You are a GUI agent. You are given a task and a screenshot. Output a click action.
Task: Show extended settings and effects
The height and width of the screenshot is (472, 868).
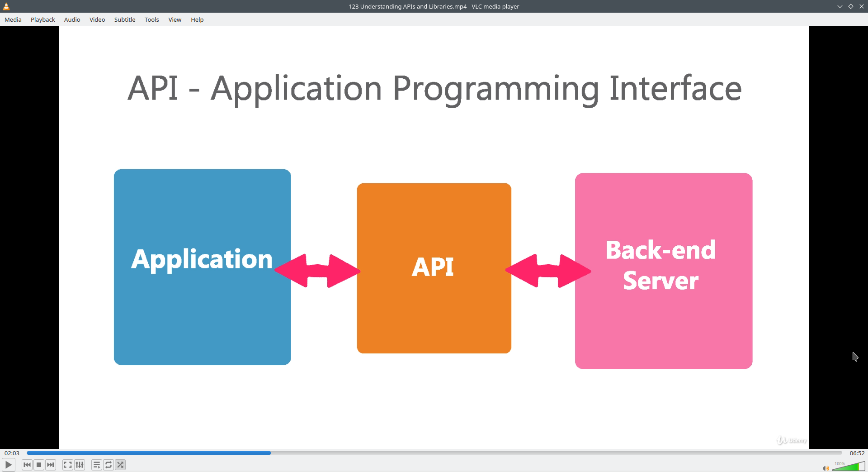(x=80, y=465)
